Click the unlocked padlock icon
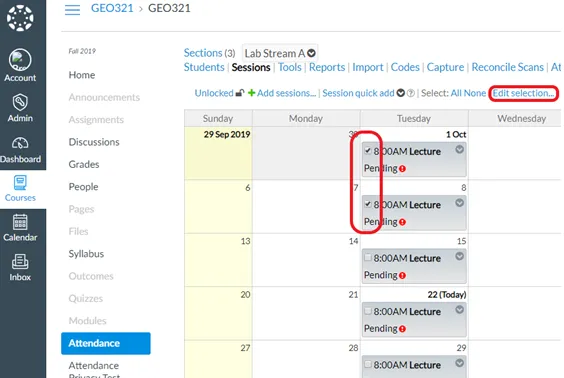This screenshot has width=564, height=378. (x=240, y=93)
